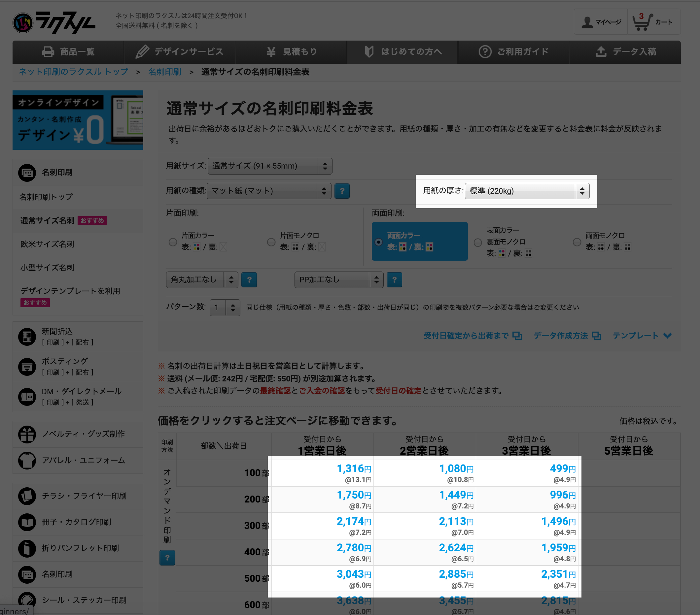Open the 用紙の厚さ dropdown
Screen dimensions: 700x615
527,191
